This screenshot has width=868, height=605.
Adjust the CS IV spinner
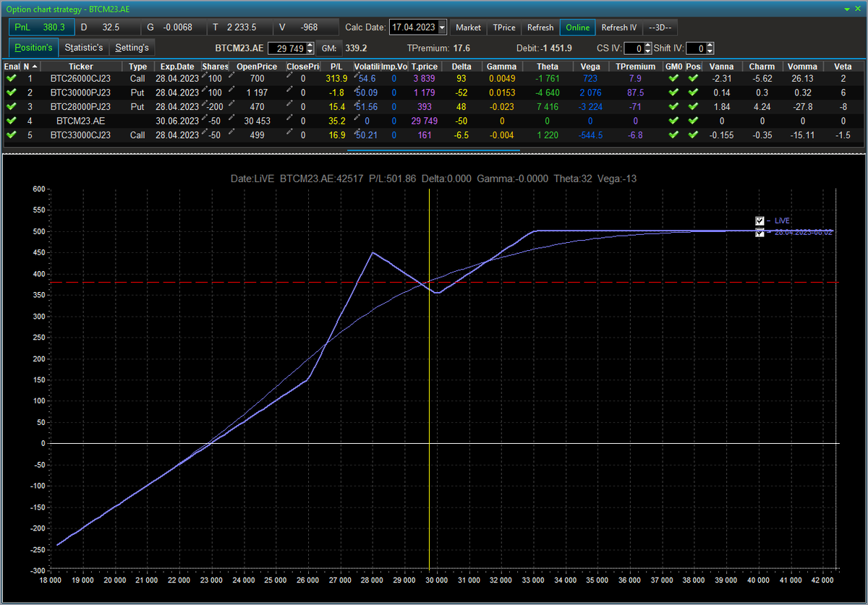tap(647, 48)
